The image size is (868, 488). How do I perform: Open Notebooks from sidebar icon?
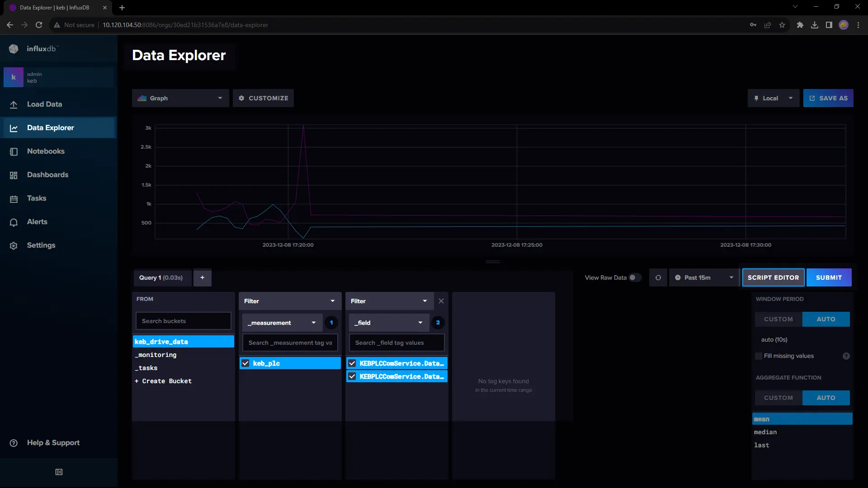pyautogui.click(x=14, y=152)
